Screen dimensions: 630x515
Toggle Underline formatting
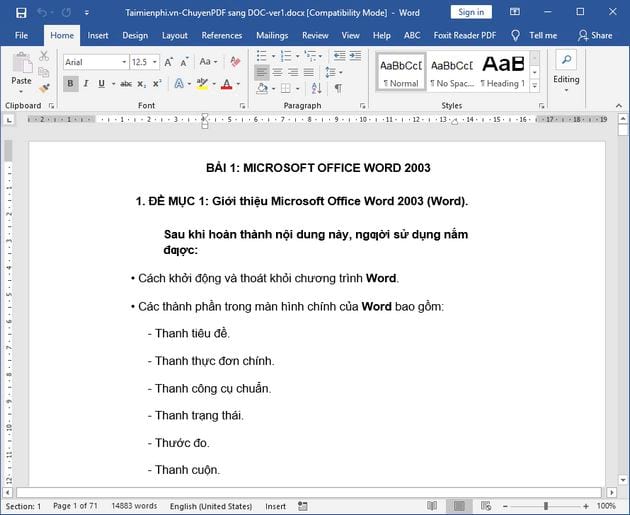click(101, 84)
